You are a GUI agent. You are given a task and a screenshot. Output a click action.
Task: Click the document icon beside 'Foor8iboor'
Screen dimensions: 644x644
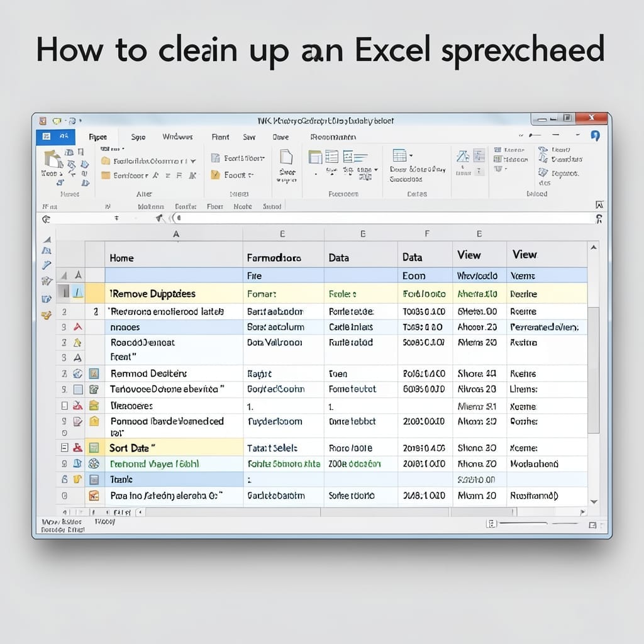pos(216,158)
